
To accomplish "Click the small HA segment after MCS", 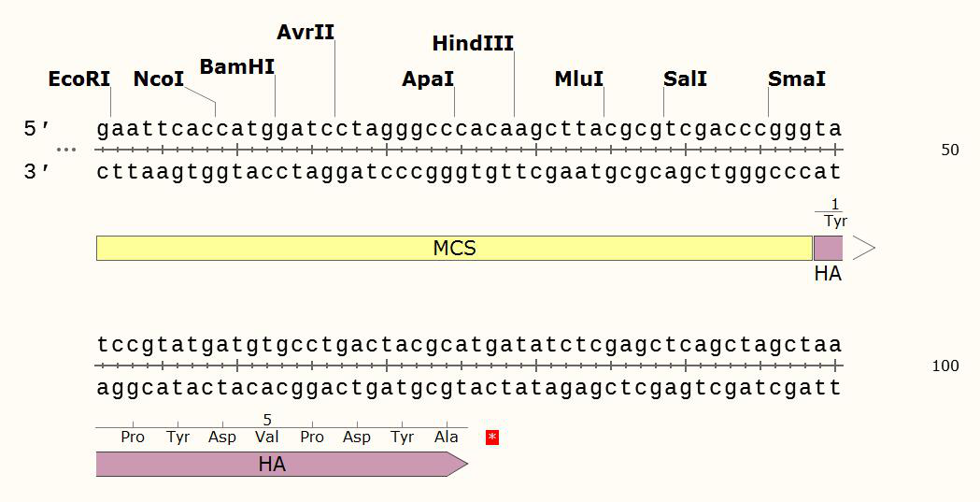I will click(828, 249).
